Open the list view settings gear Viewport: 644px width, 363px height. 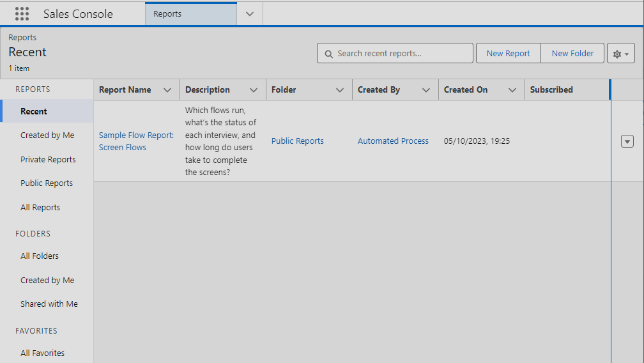620,54
